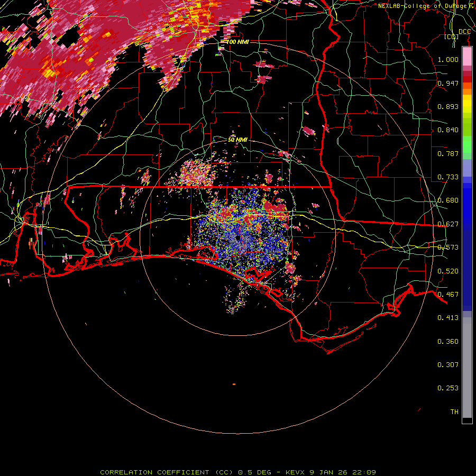Click the 0.360 scale value
476x476 pixels.
click(448, 342)
